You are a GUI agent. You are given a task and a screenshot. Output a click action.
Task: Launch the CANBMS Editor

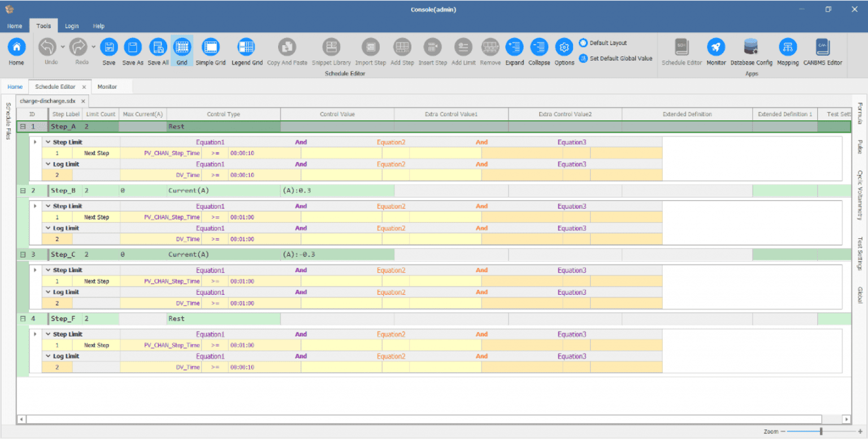click(x=822, y=51)
